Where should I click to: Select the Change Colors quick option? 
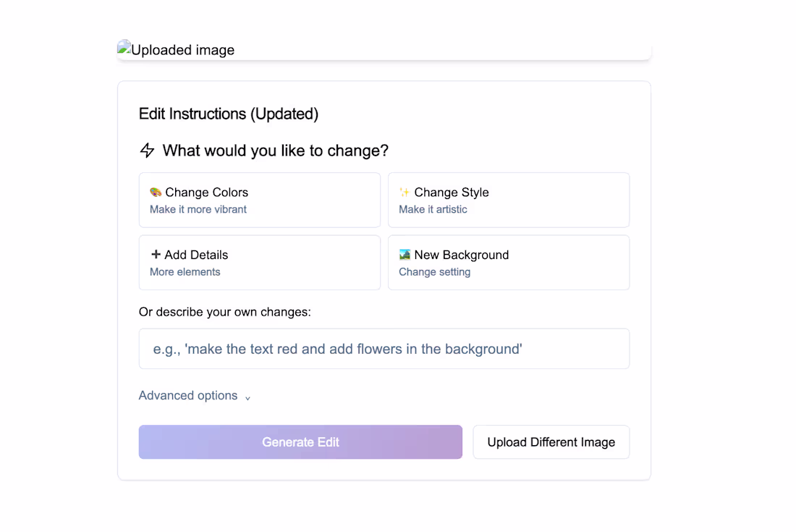point(259,200)
